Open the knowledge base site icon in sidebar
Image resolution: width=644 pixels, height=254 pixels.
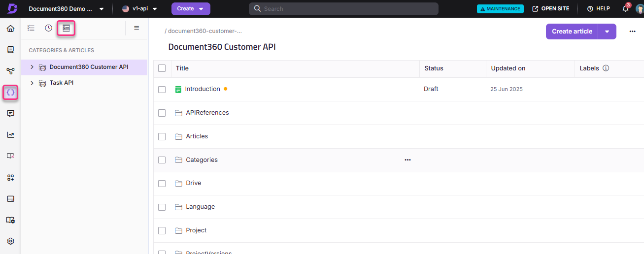10,156
